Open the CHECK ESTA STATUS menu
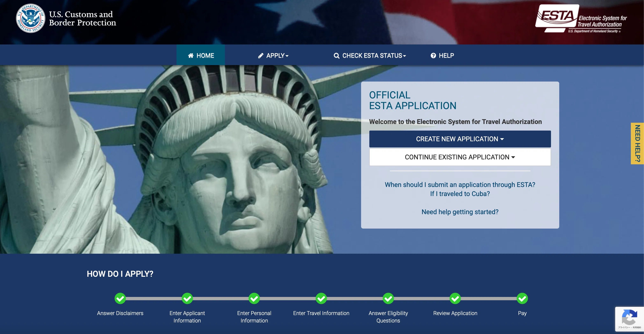The image size is (644, 334). click(370, 55)
